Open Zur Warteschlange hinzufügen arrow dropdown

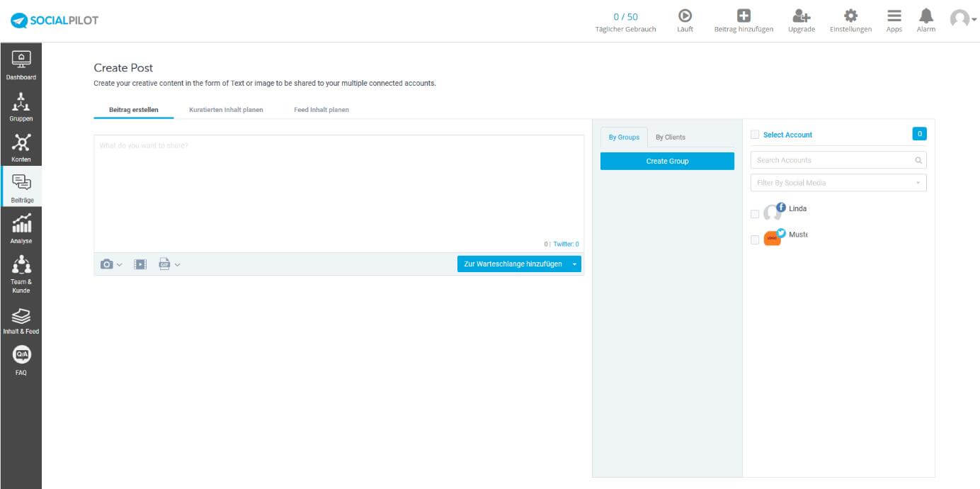tap(575, 264)
